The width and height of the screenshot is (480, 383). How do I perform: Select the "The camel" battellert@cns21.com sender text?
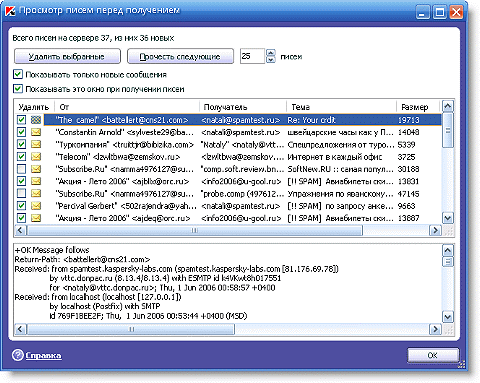coord(122,120)
